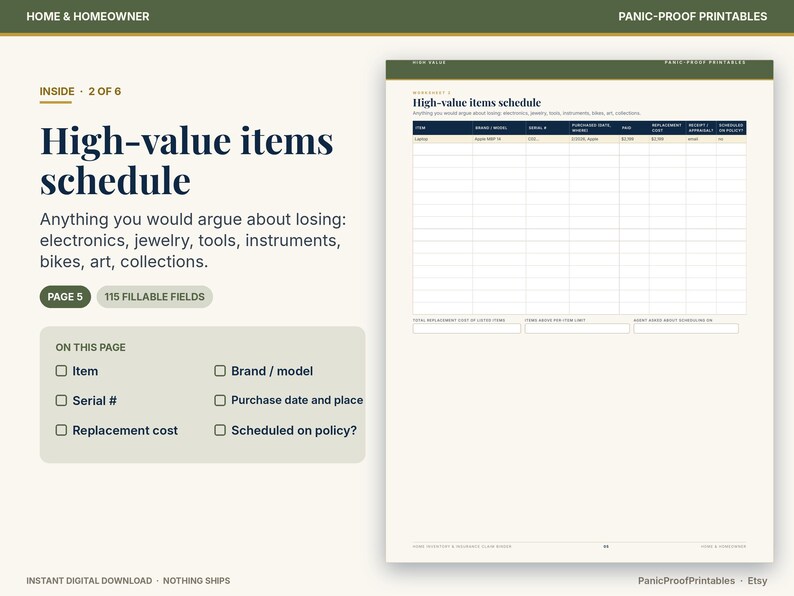Toggle the Scheduled on policy? checkbox
Viewport: 794px width, 596px height.
220,430
